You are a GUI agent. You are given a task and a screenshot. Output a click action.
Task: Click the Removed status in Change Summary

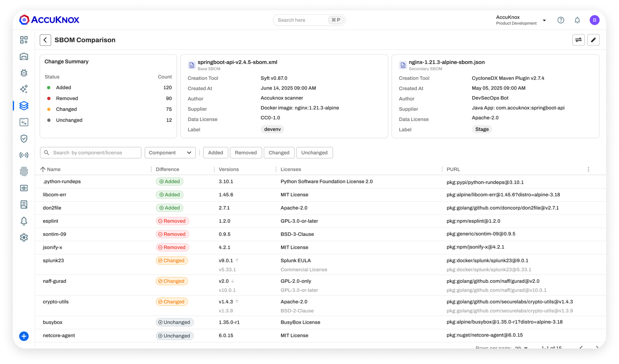(67, 98)
